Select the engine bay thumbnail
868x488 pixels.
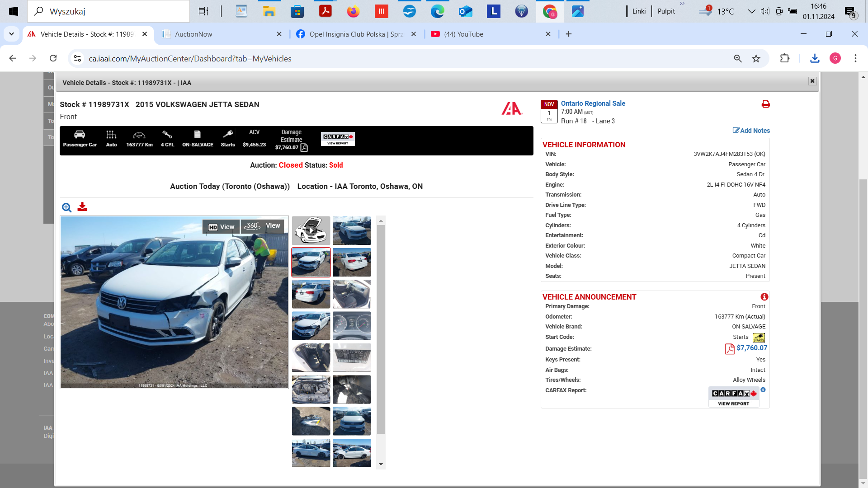coord(311,389)
